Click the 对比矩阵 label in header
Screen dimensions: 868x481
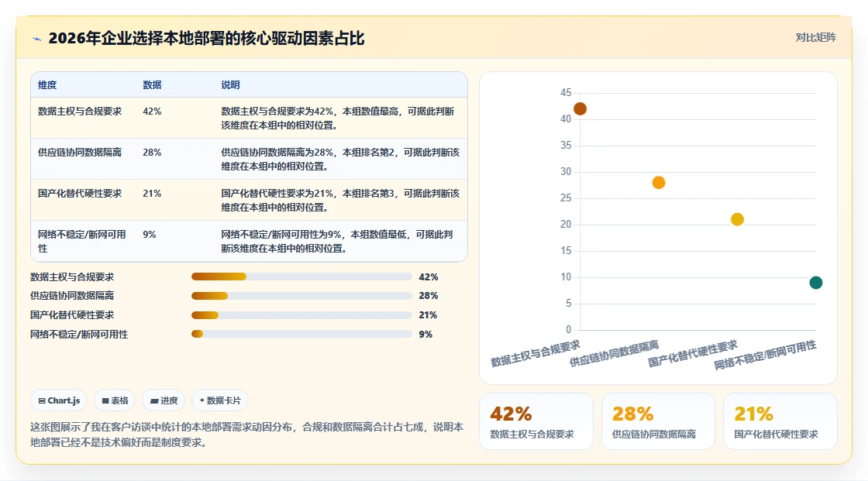pos(815,38)
